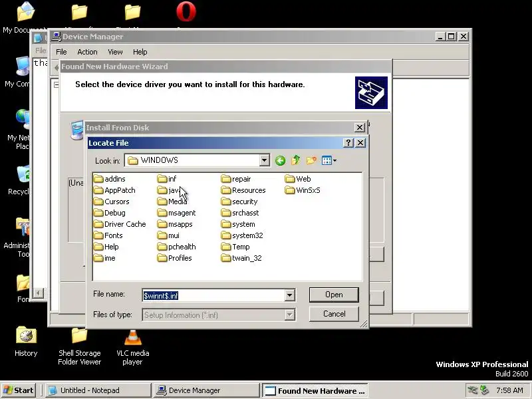Go up one folder level
532x399 pixels.
(x=296, y=160)
